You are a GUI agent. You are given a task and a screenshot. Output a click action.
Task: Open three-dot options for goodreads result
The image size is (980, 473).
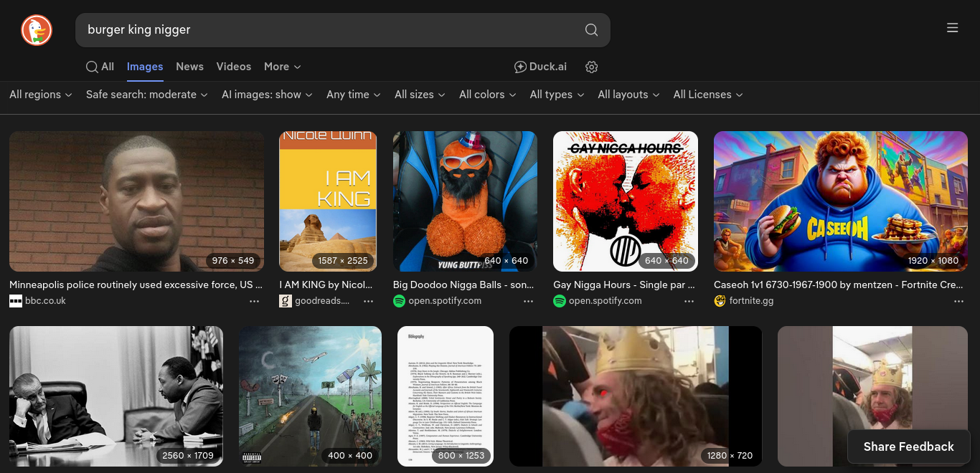[x=368, y=302]
